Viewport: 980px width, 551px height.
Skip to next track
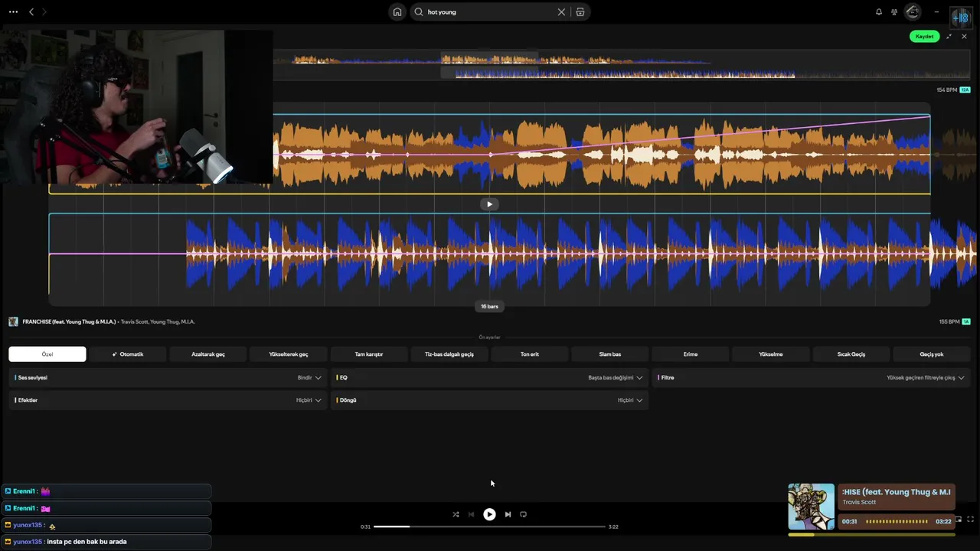(508, 514)
